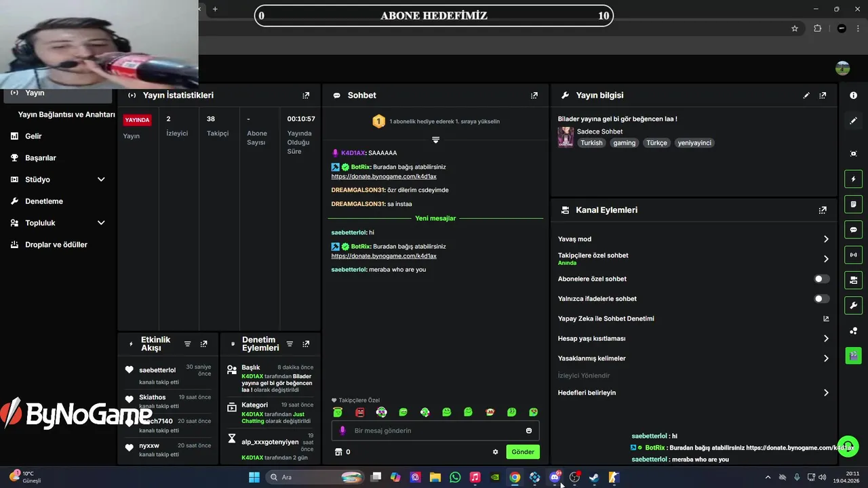Viewport: 868px width, 488px height.
Task: Go to Başarılar in sidebar
Action: [x=41, y=158]
